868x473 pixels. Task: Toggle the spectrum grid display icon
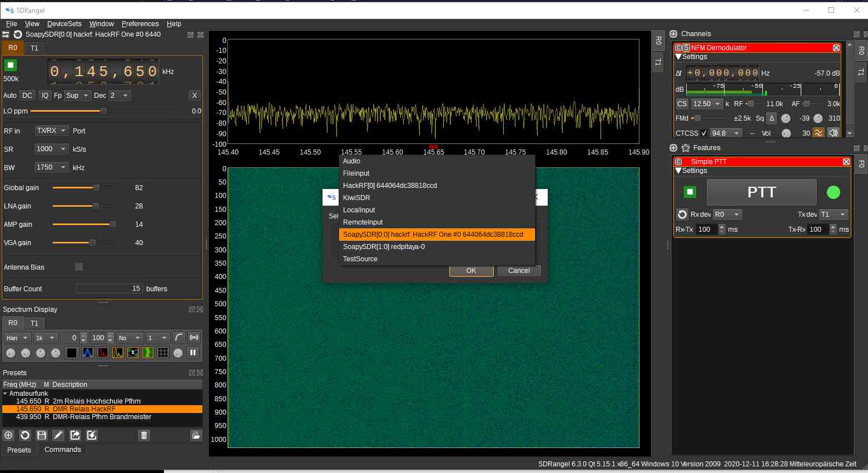[163, 352]
